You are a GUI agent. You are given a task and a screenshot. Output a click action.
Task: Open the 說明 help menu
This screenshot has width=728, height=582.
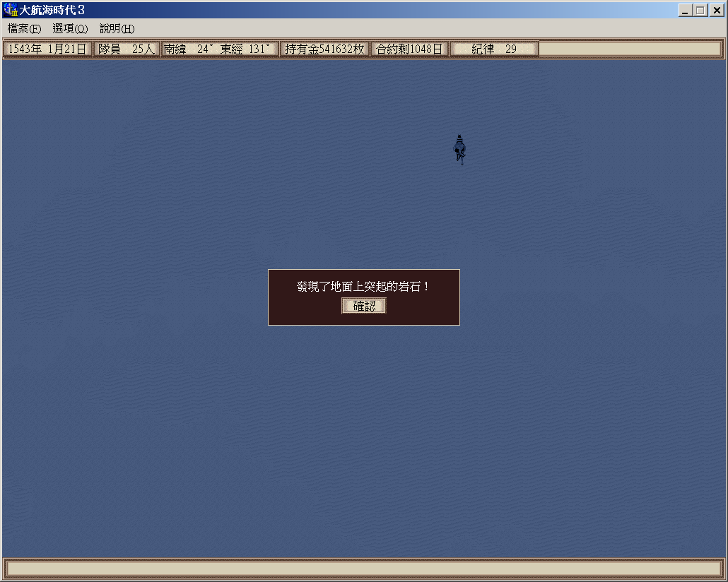pos(117,29)
